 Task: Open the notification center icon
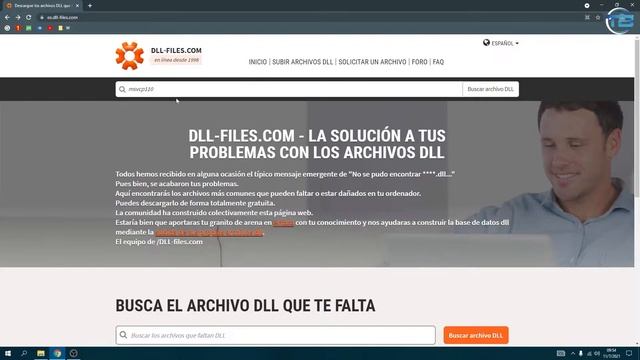629,353
